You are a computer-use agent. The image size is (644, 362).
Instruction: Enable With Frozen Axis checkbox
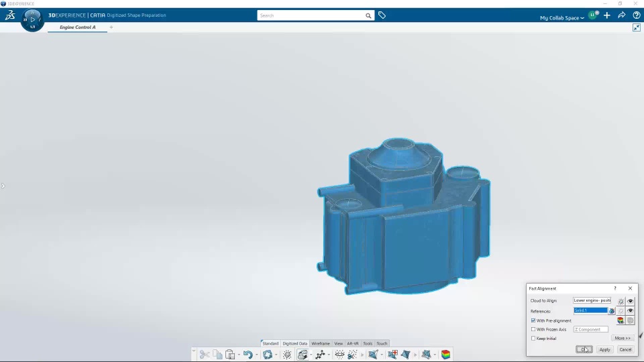click(x=533, y=329)
